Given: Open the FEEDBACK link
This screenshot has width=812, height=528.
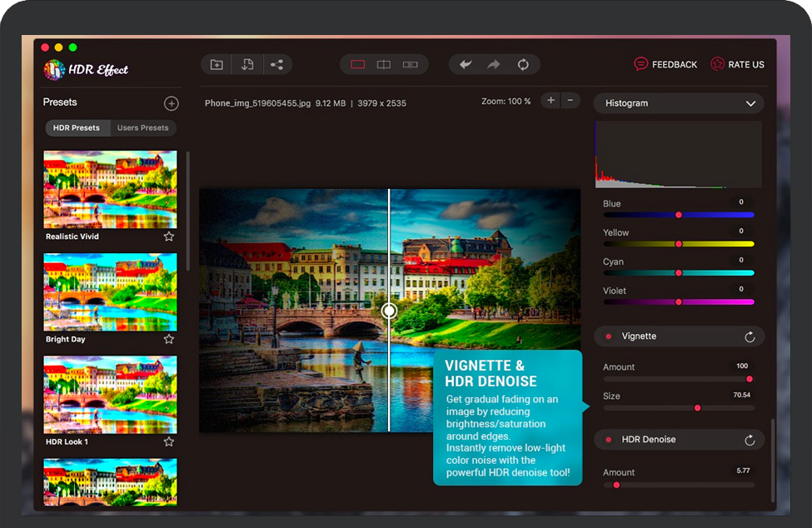Looking at the screenshot, I should tap(665, 64).
